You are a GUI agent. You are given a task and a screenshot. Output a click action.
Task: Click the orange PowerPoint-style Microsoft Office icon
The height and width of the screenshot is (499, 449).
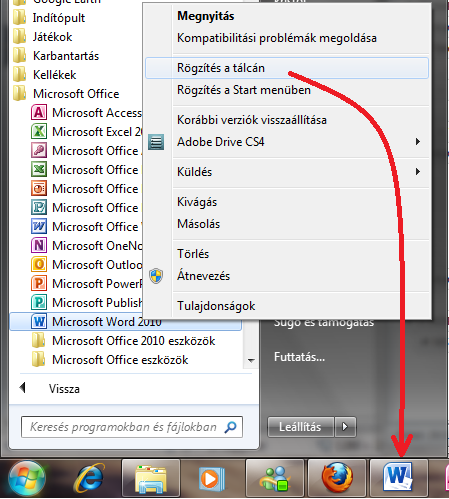39,188
